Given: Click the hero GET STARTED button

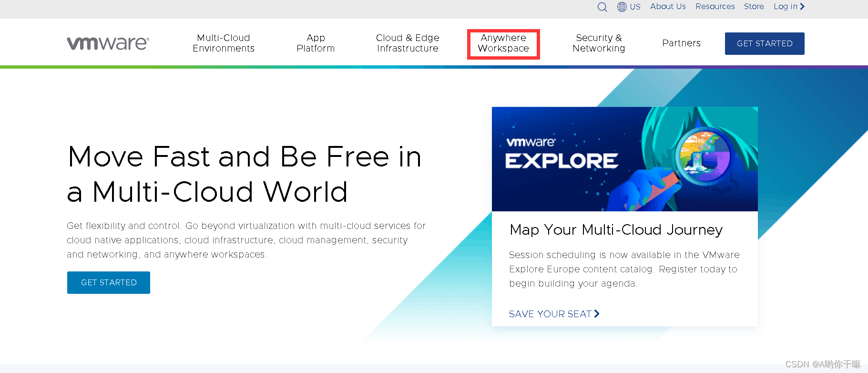Looking at the screenshot, I should click(x=109, y=282).
